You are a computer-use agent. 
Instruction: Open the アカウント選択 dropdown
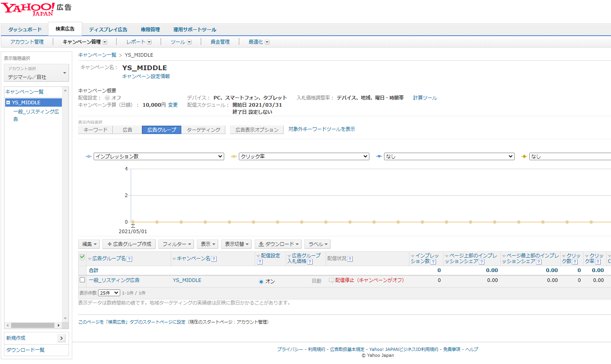(37, 73)
